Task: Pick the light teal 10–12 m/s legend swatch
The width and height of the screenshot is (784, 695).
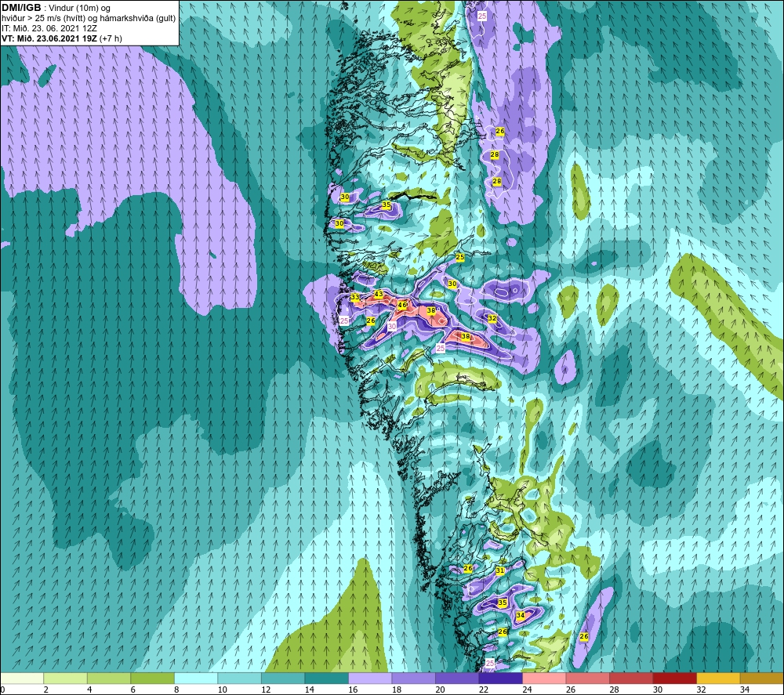Action: point(239,679)
